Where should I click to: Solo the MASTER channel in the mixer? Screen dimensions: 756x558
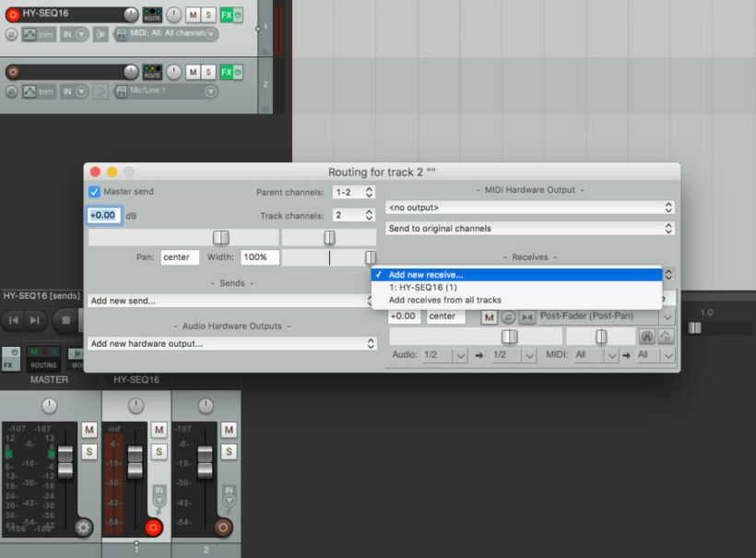point(89,451)
